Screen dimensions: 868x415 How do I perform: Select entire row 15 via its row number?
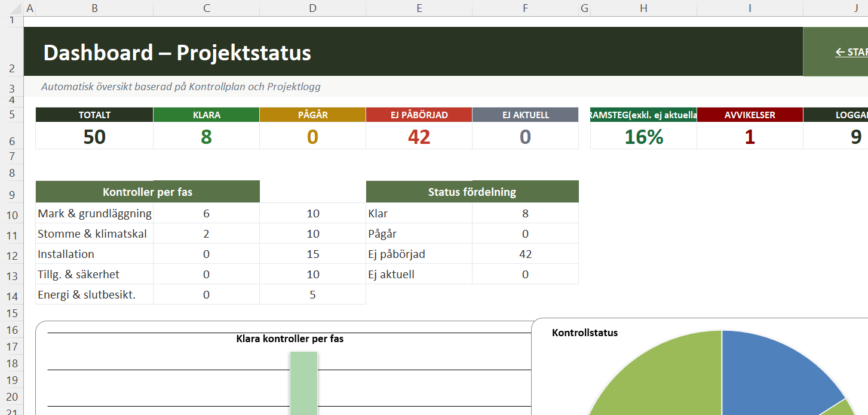pyautogui.click(x=12, y=313)
